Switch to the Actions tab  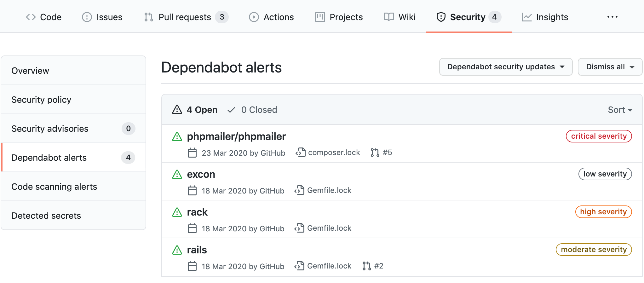[x=271, y=17]
